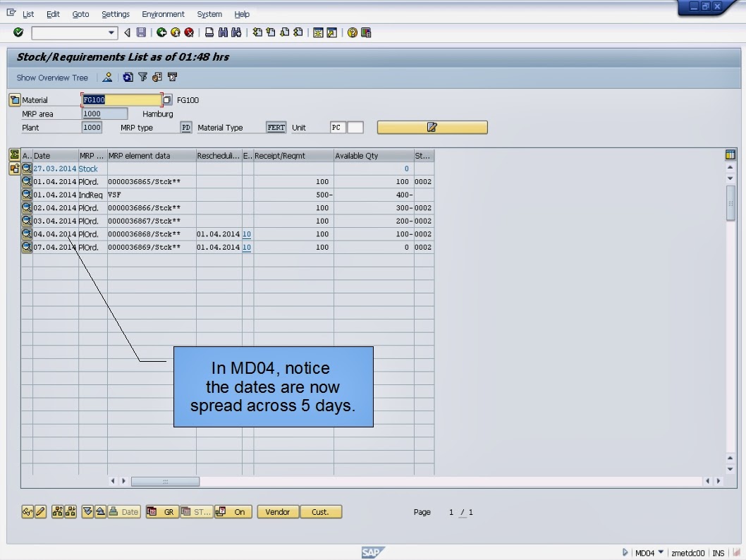Viewport: 746px width, 560px height.
Task: Refresh the stock/requirements list
Action: (x=128, y=78)
